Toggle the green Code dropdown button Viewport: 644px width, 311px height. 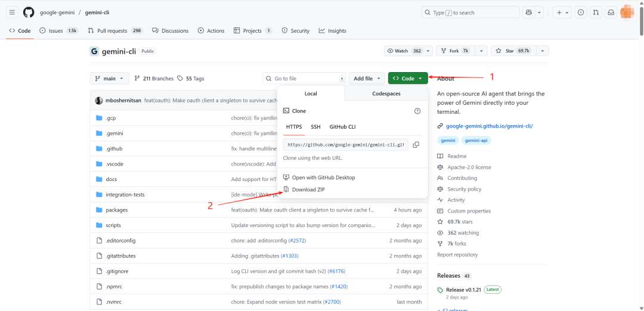(x=408, y=79)
